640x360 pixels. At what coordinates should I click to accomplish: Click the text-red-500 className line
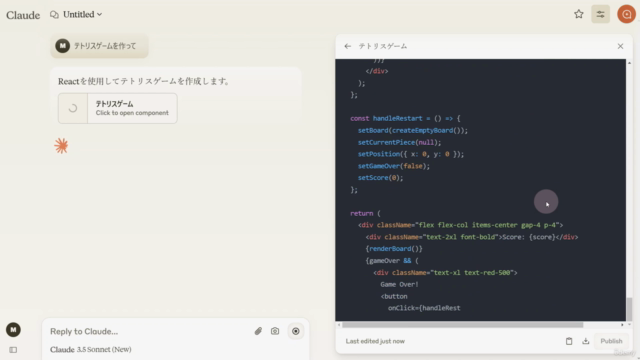tap(445, 273)
